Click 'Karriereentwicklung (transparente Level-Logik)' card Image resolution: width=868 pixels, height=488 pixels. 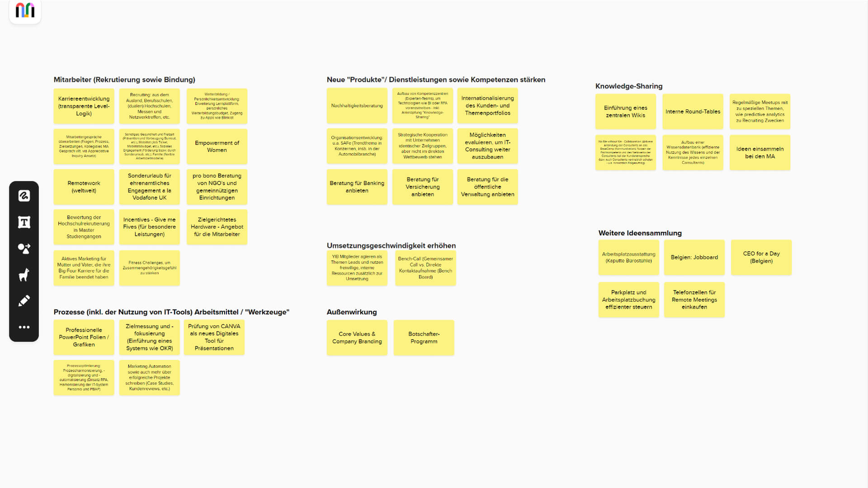point(84,106)
